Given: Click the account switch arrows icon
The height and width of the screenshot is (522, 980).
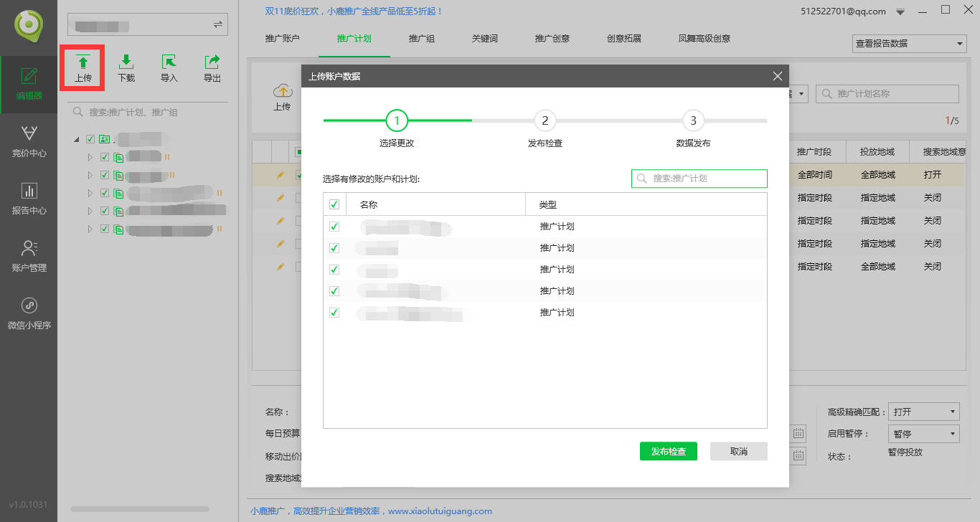Looking at the screenshot, I should [x=218, y=25].
